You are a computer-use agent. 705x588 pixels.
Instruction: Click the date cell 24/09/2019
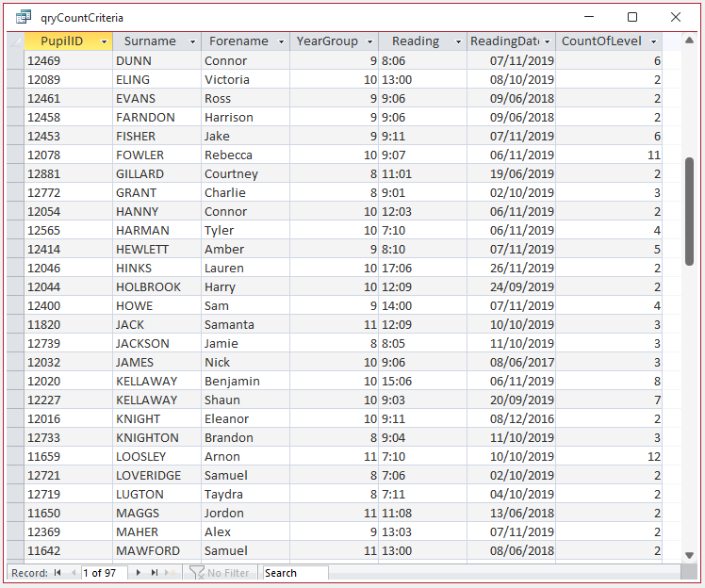pyautogui.click(x=511, y=286)
